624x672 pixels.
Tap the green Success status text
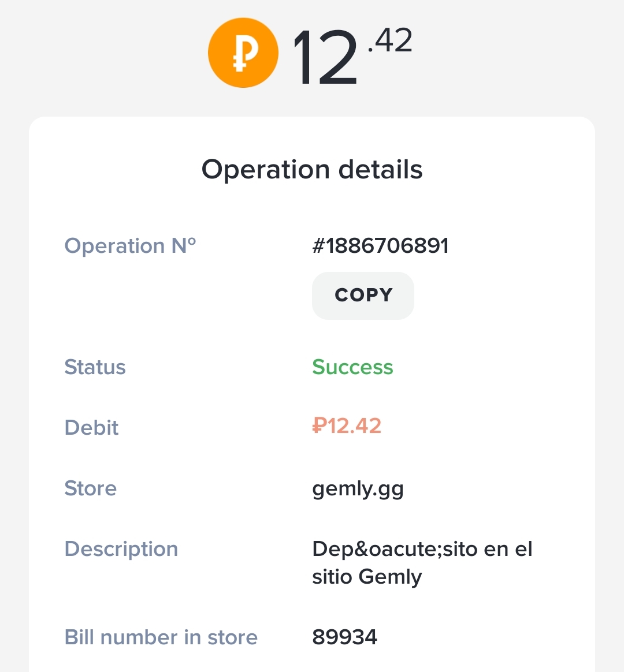352,367
